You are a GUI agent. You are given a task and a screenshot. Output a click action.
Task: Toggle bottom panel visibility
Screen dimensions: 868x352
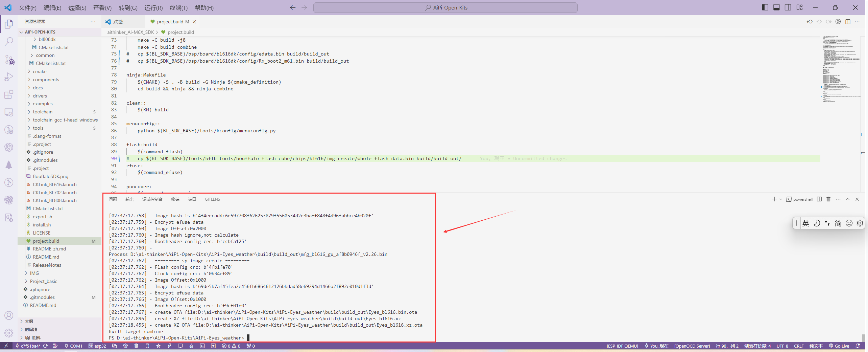(x=776, y=7)
